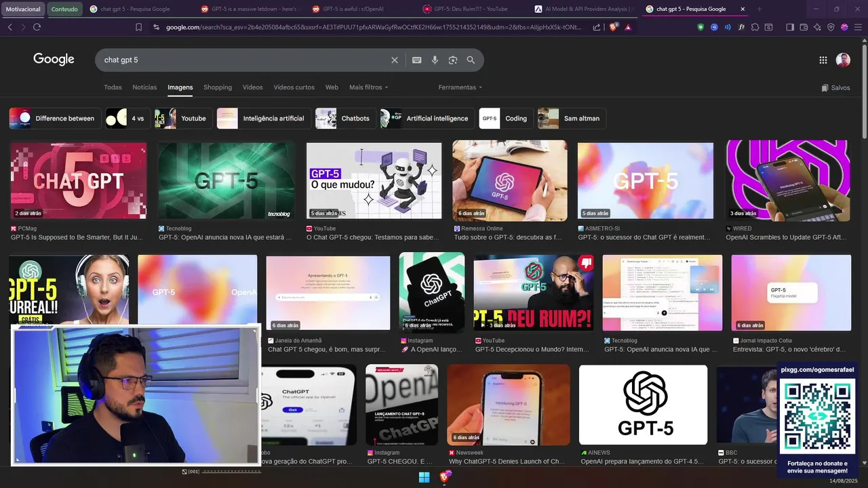
Task: Switch to the 'GPT-5 is awful : r/OpenAI' tab
Action: click(360, 9)
